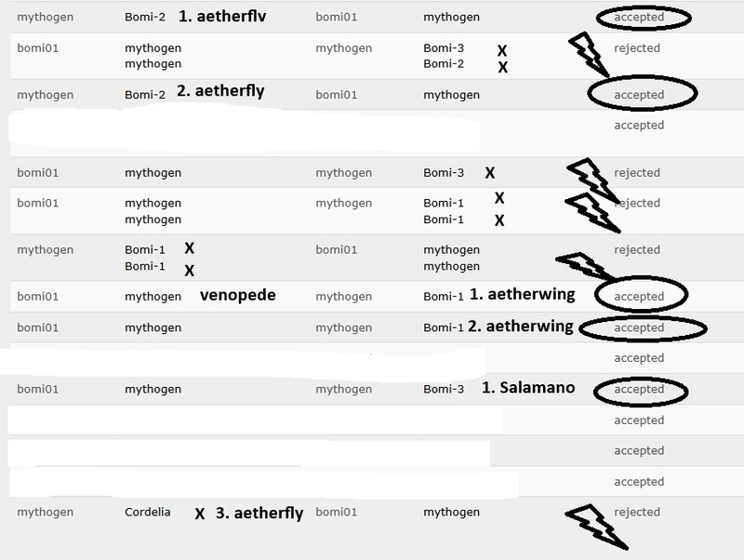Click the 1. aetherwing label
This screenshot has height=560, width=744.
pyautogui.click(x=522, y=295)
